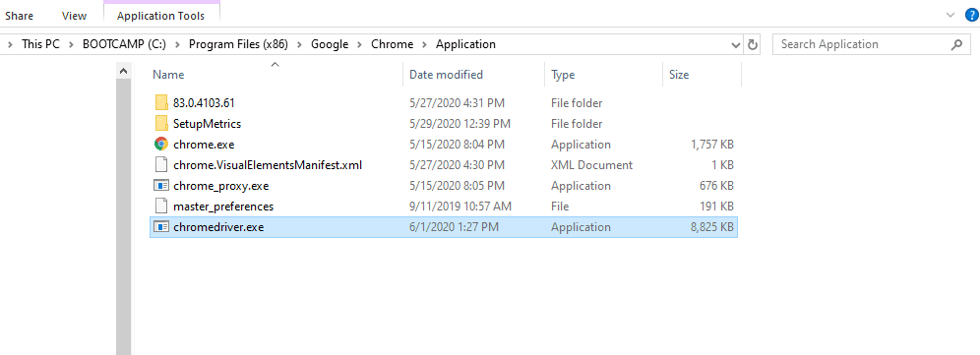Go to Google folder in breadcrumb
The width and height of the screenshot is (980, 355).
330,44
